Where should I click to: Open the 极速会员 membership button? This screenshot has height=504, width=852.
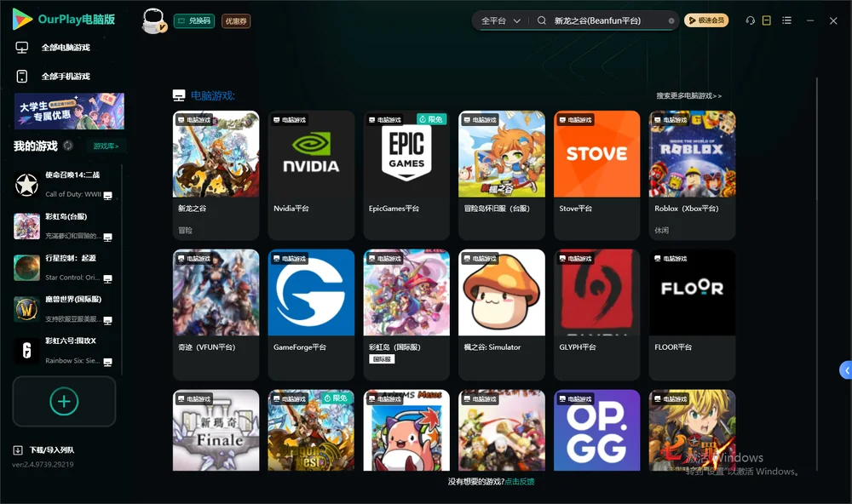(x=706, y=20)
